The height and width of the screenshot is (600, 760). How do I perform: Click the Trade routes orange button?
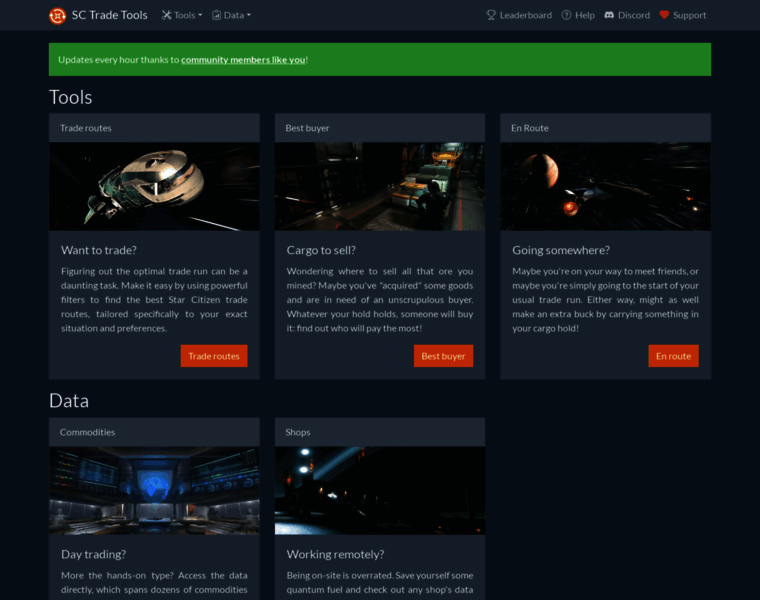tap(214, 356)
